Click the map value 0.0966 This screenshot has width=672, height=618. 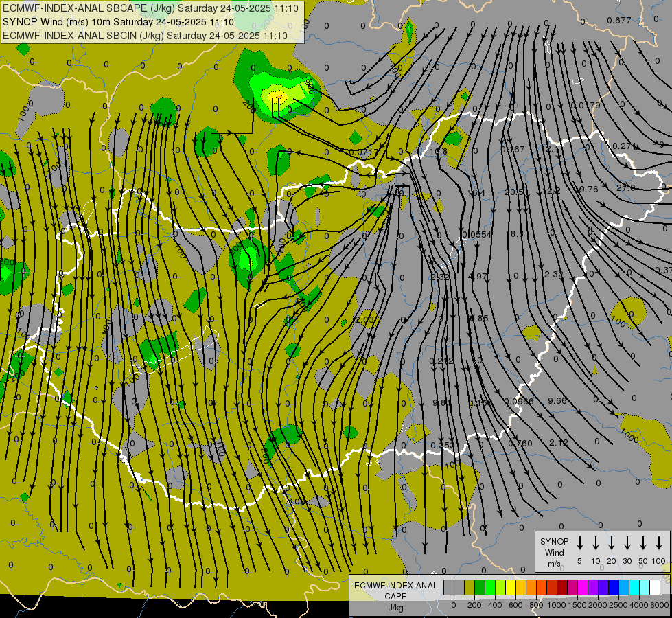pos(519,402)
